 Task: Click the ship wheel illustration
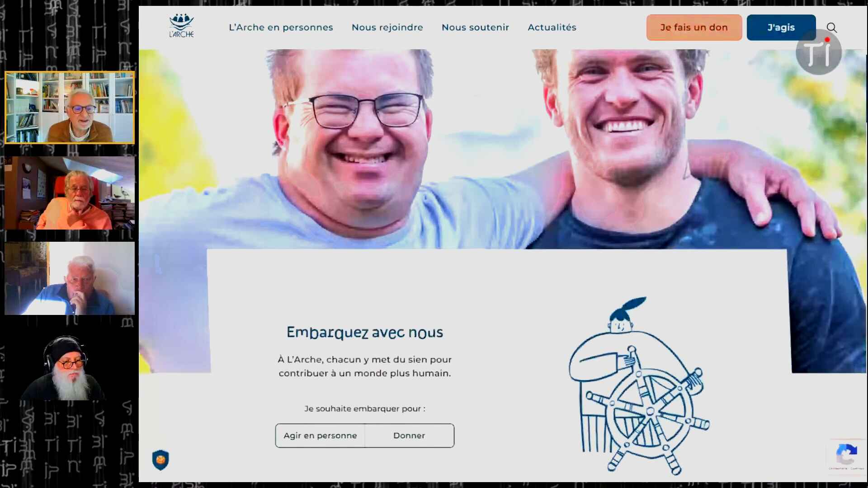point(639,386)
